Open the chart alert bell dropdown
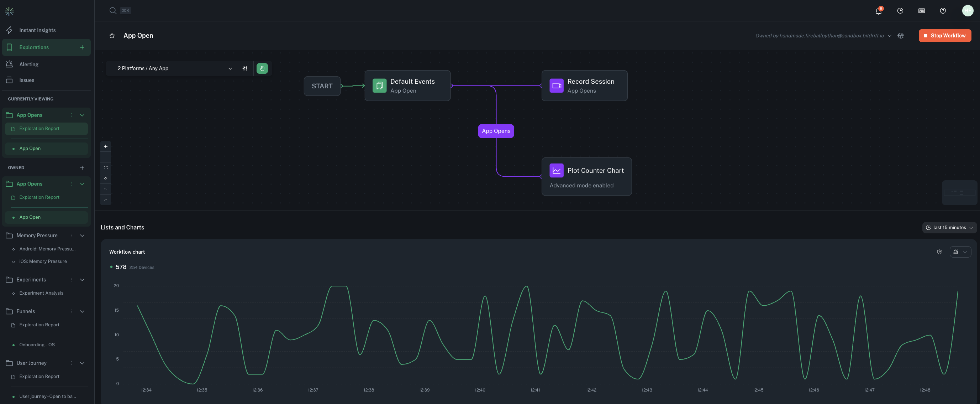 [960, 252]
